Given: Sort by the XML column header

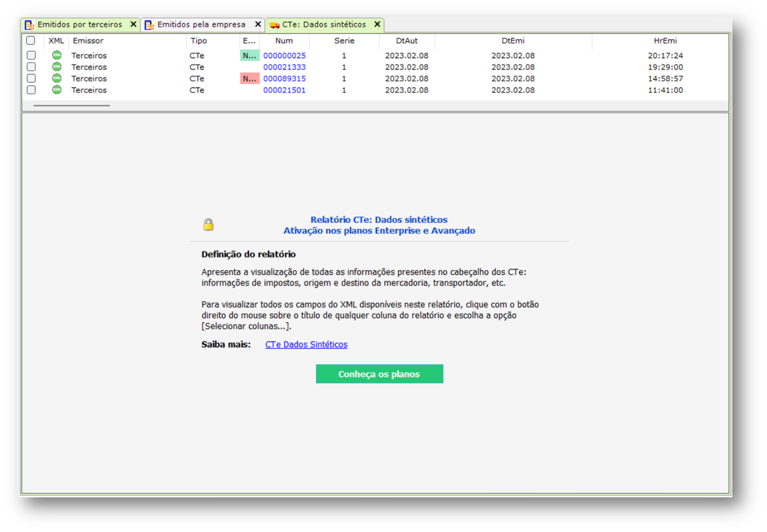Looking at the screenshot, I should point(56,41).
